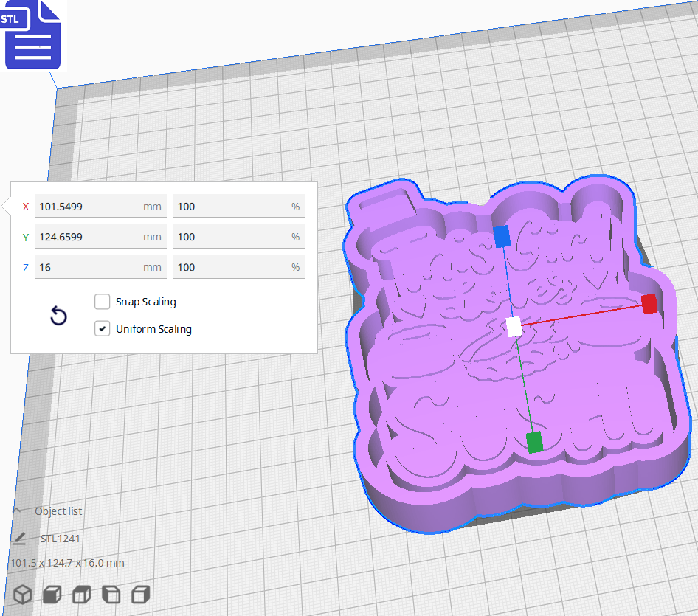Switch to left side view
The width and height of the screenshot is (698, 616).
(x=111, y=594)
